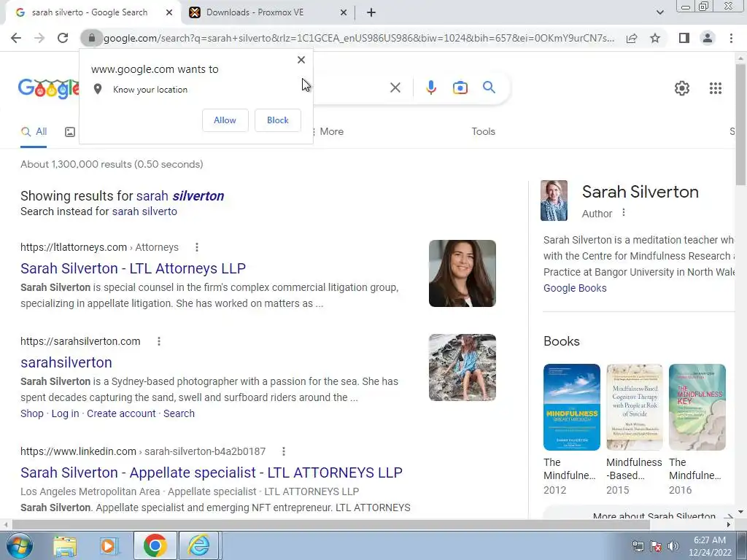Click the vertical page scrollbar
The image size is (747, 560).
(x=740, y=124)
